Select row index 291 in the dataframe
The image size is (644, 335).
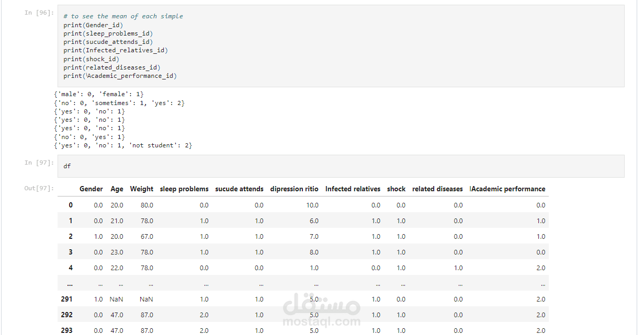tap(67, 299)
